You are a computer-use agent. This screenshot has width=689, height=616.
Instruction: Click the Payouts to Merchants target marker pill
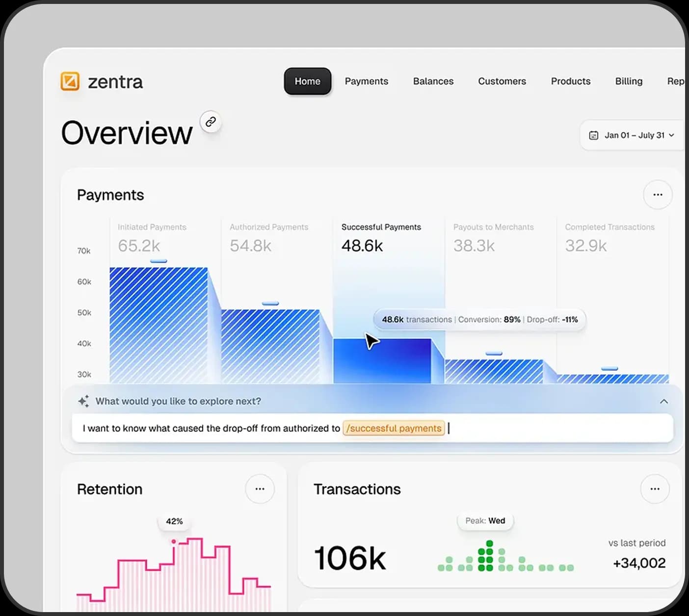494,353
